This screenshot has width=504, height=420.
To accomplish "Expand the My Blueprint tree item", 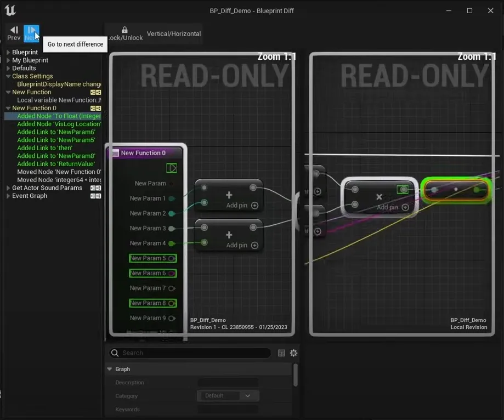I will click(x=8, y=60).
